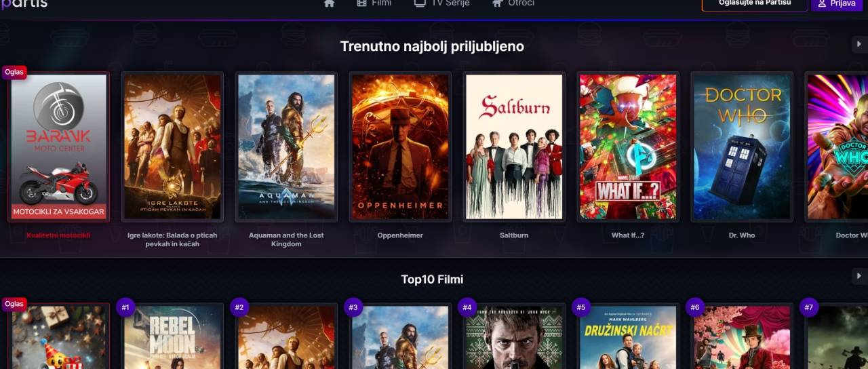Open the Saltburn poster

[x=514, y=147]
